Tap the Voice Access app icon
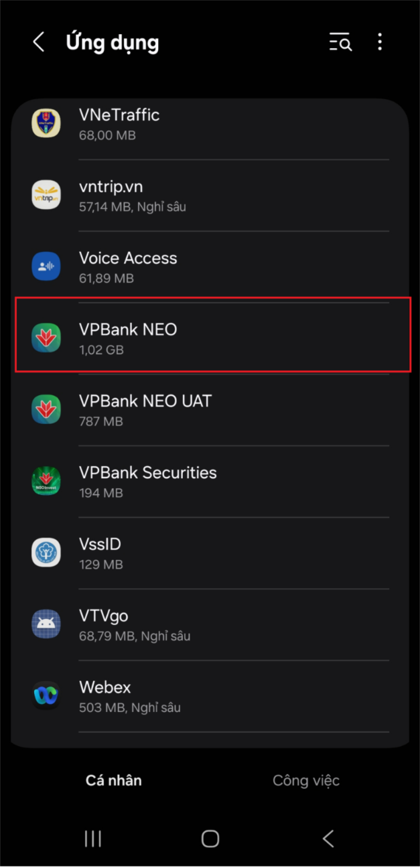The width and height of the screenshot is (420, 868). pos(46,267)
